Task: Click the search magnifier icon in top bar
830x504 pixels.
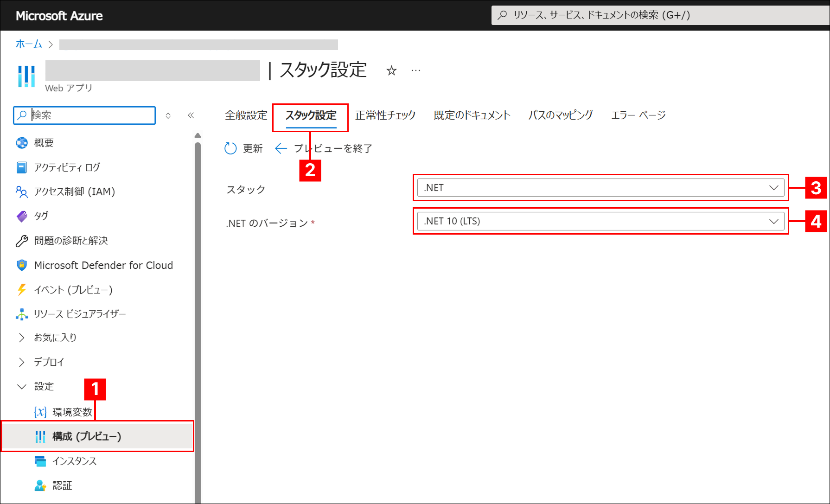Action: click(x=502, y=15)
